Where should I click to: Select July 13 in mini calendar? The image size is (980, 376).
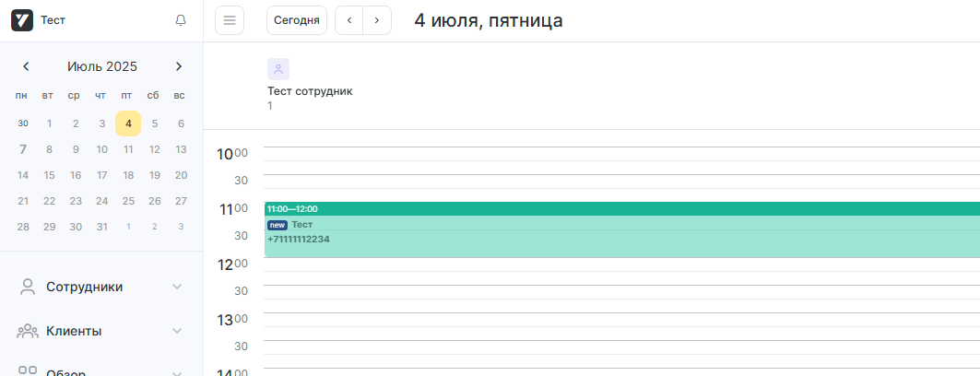tap(182, 149)
